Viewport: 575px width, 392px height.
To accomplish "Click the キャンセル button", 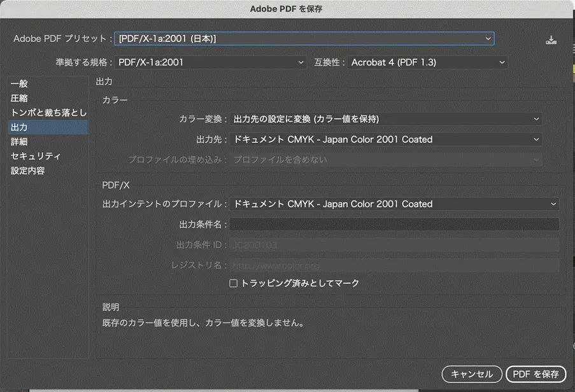I will [x=471, y=374].
